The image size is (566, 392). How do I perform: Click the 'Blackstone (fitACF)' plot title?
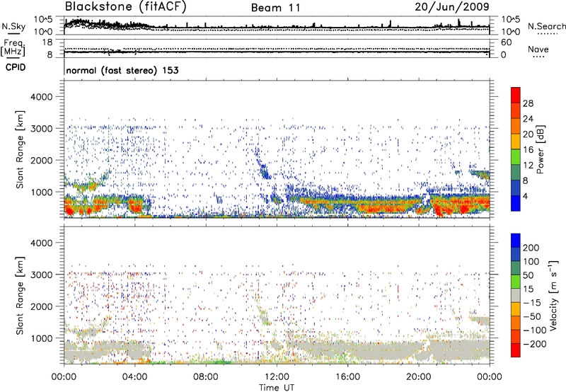pyautogui.click(x=125, y=7)
